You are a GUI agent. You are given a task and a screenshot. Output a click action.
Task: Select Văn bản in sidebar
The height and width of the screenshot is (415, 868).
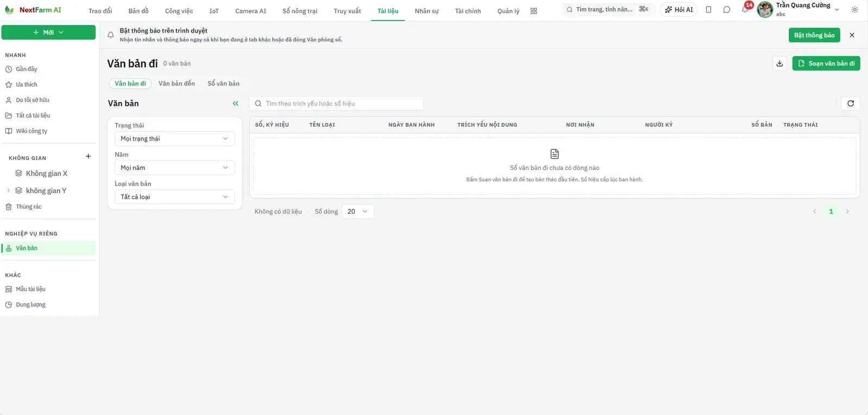pos(49,248)
